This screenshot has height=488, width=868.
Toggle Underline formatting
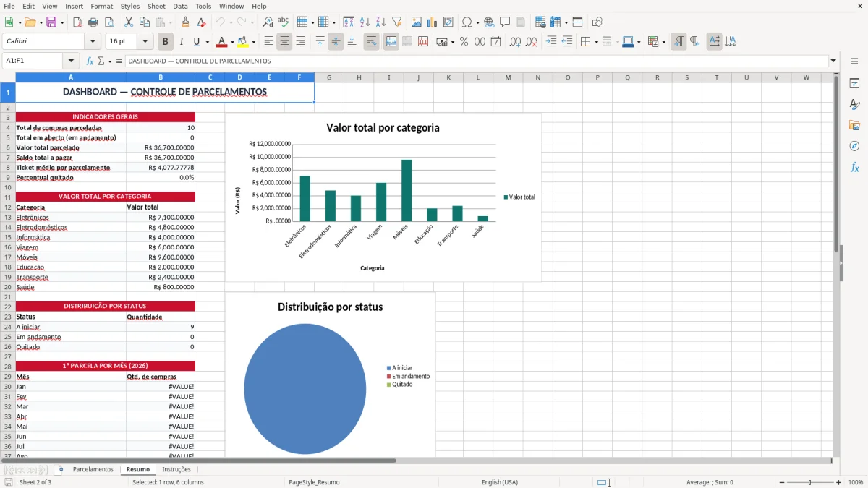[x=197, y=42]
